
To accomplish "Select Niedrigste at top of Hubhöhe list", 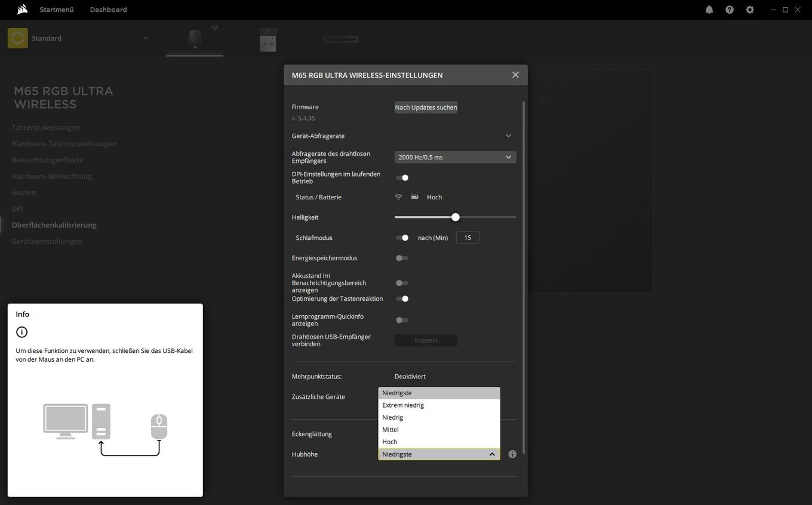I will point(439,393).
